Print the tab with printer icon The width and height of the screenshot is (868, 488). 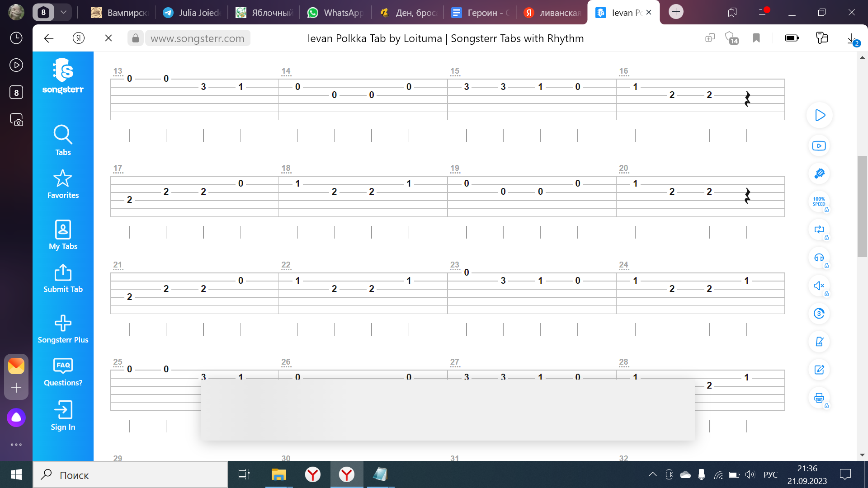tap(819, 398)
